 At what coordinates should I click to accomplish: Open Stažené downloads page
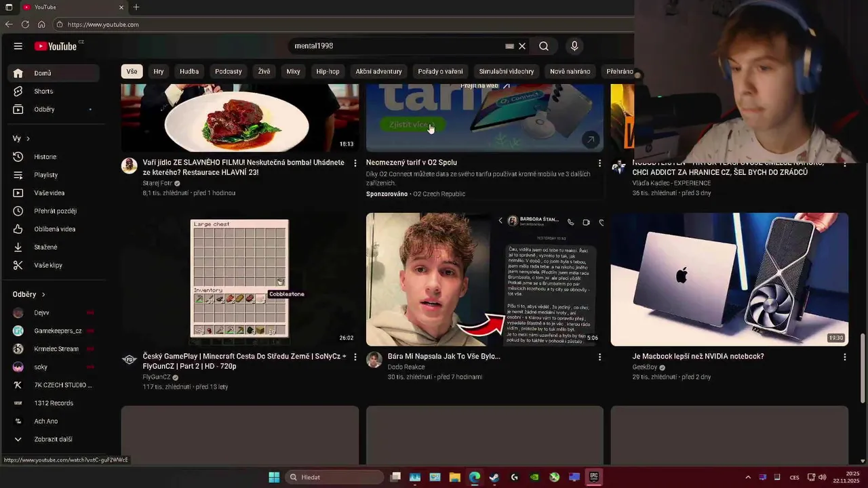(x=54, y=247)
